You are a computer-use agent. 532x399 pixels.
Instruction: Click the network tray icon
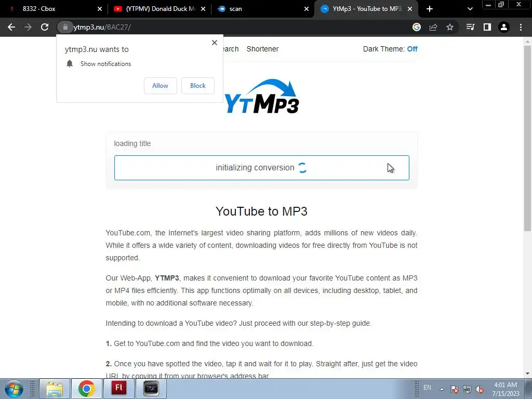[467, 389]
